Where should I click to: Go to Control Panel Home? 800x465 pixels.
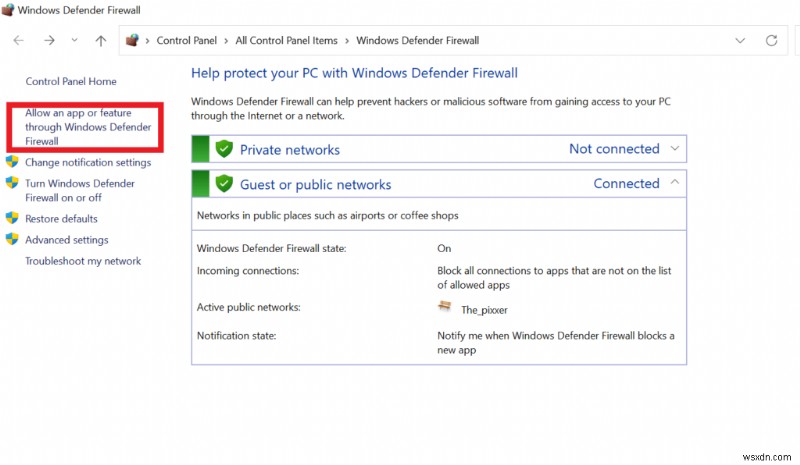click(x=71, y=81)
